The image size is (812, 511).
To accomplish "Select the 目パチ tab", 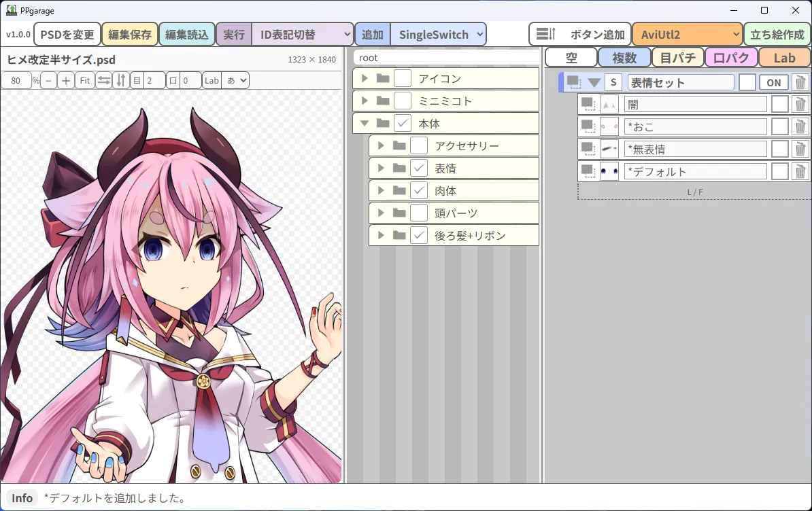I will click(677, 57).
